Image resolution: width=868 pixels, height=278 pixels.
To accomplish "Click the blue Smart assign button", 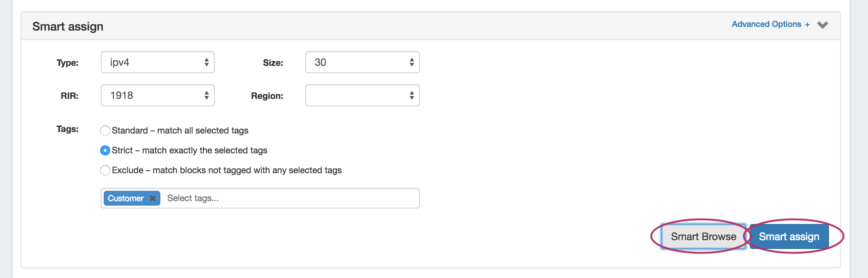I will [789, 236].
